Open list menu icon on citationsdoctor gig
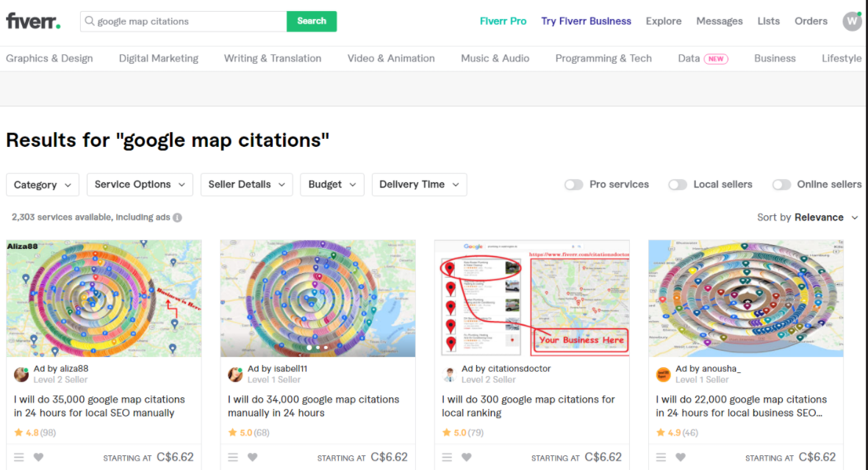 tap(447, 458)
